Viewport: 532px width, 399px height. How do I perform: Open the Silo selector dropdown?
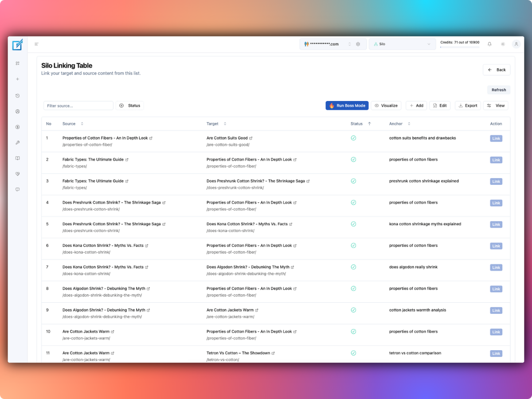pos(403,44)
